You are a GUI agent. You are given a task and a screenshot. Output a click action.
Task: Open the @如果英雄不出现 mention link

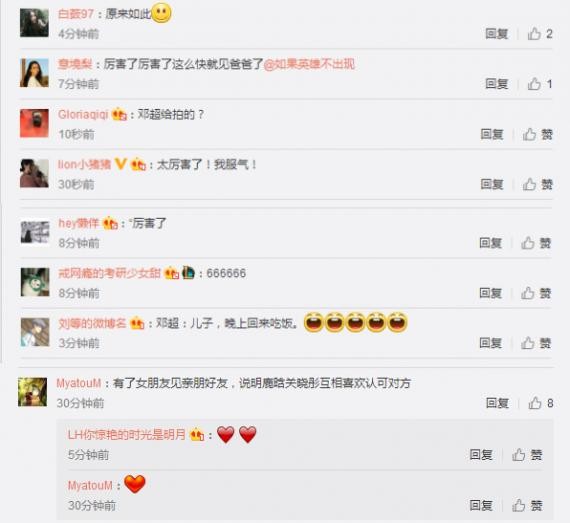(x=309, y=64)
